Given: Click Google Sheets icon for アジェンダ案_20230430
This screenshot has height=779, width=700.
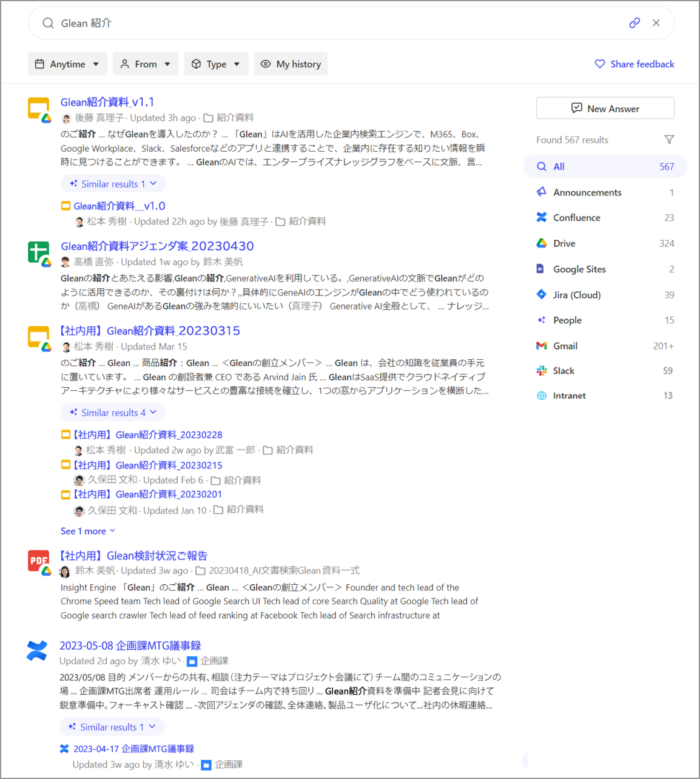Looking at the screenshot, I should pyautogui.click(x=39, y=253).
